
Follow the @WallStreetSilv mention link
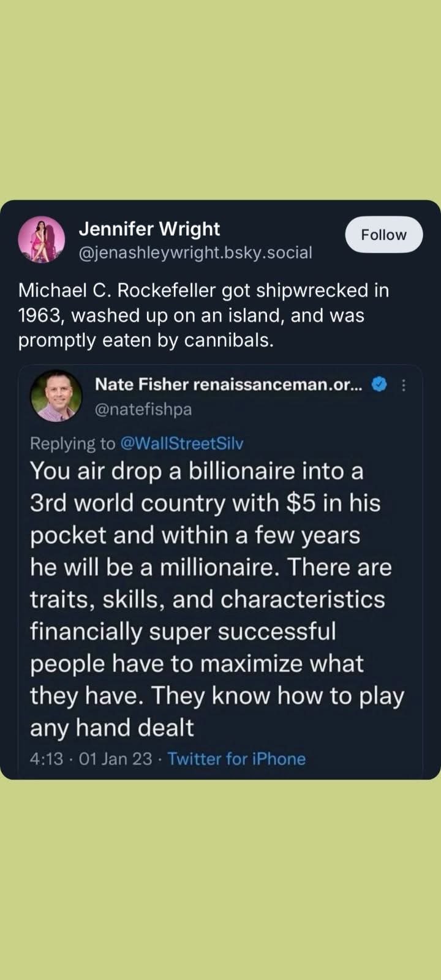pyautogui.click(x=183, y=443)
